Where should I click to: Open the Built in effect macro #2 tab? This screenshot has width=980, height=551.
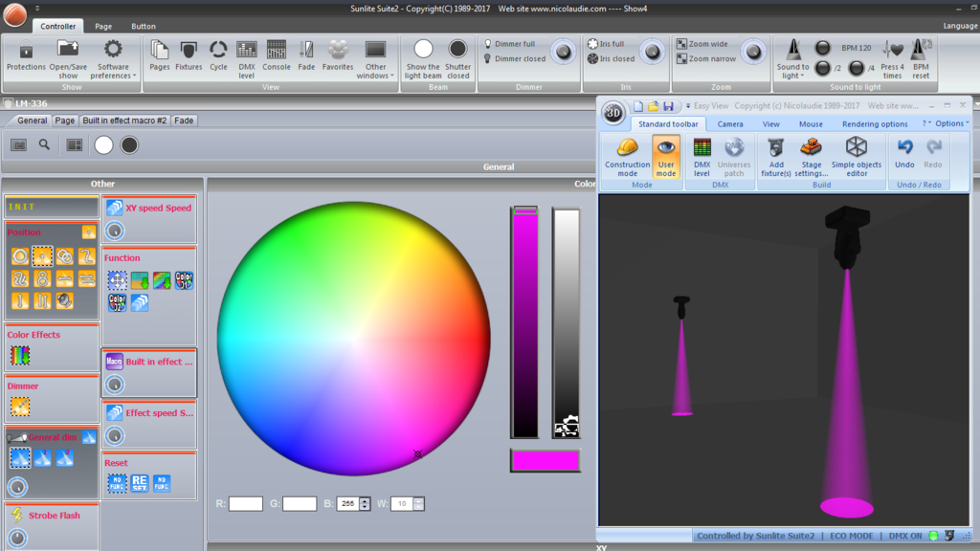click(x=124, y=120)
